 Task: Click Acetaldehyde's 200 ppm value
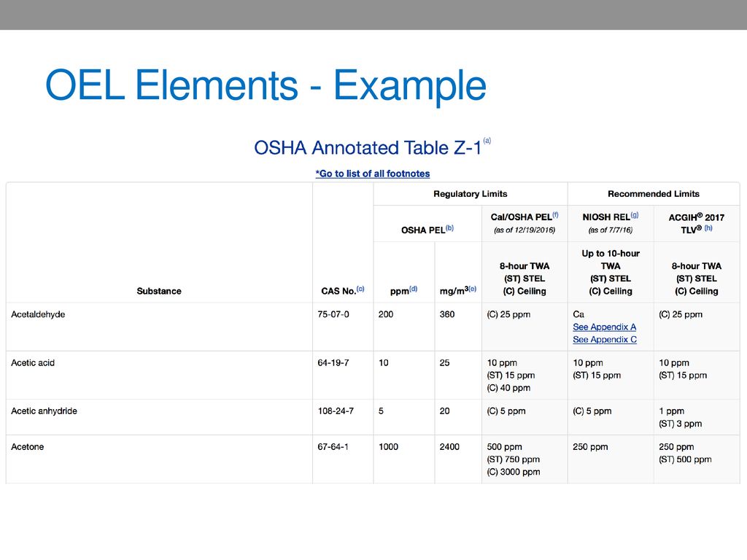click(386, 314)
